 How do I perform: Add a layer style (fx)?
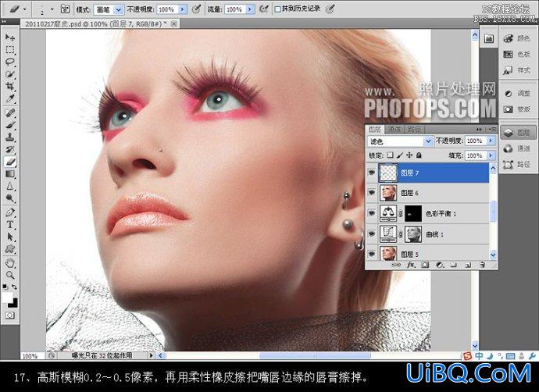pos(411,265)
